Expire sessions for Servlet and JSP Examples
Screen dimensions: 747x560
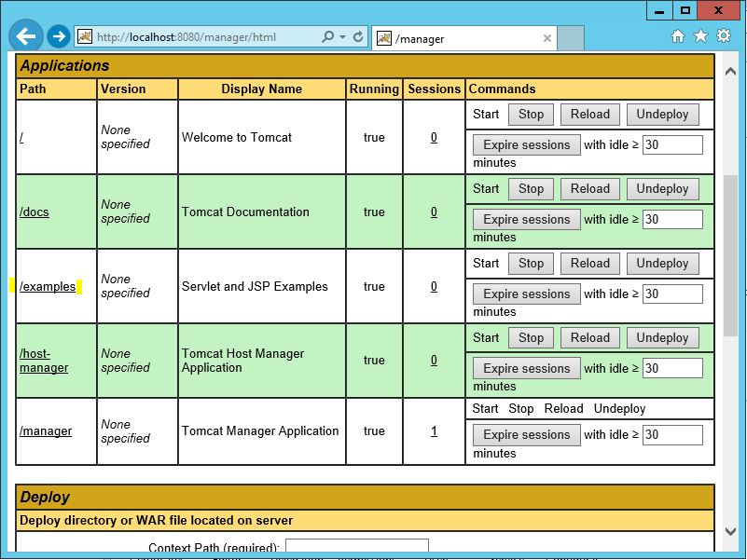(x=526, y=294)
